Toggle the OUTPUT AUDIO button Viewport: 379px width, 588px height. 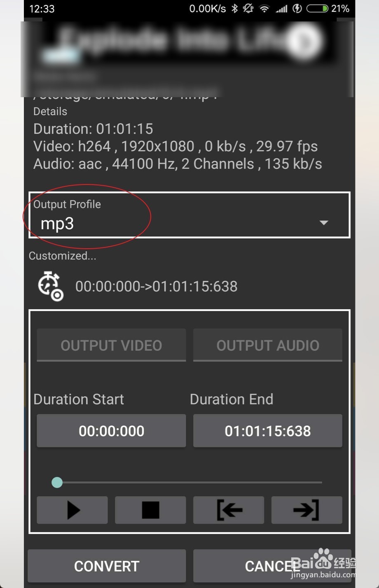coord(268,345)
